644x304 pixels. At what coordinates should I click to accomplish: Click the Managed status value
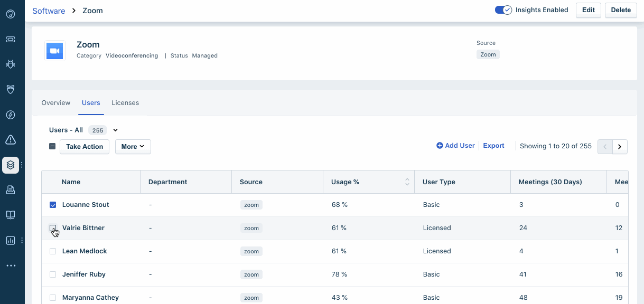click(205, 55)
